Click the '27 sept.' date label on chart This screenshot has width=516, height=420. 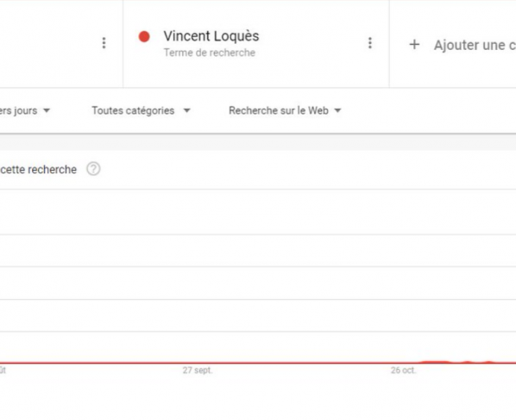coord(198,370)
